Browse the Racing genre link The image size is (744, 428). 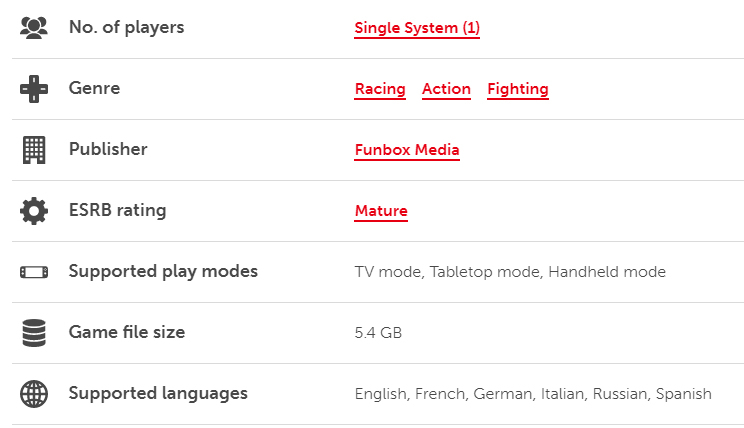380,89
